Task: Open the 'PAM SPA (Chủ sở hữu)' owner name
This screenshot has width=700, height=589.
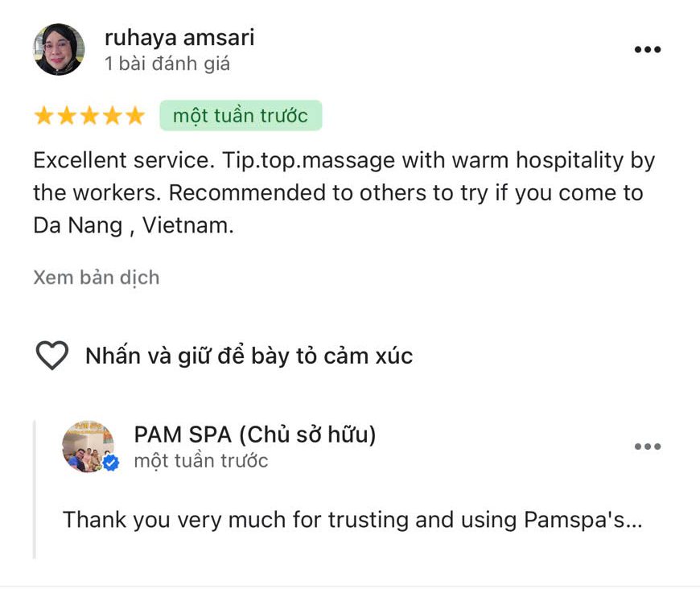Action: tap(255, 435)
